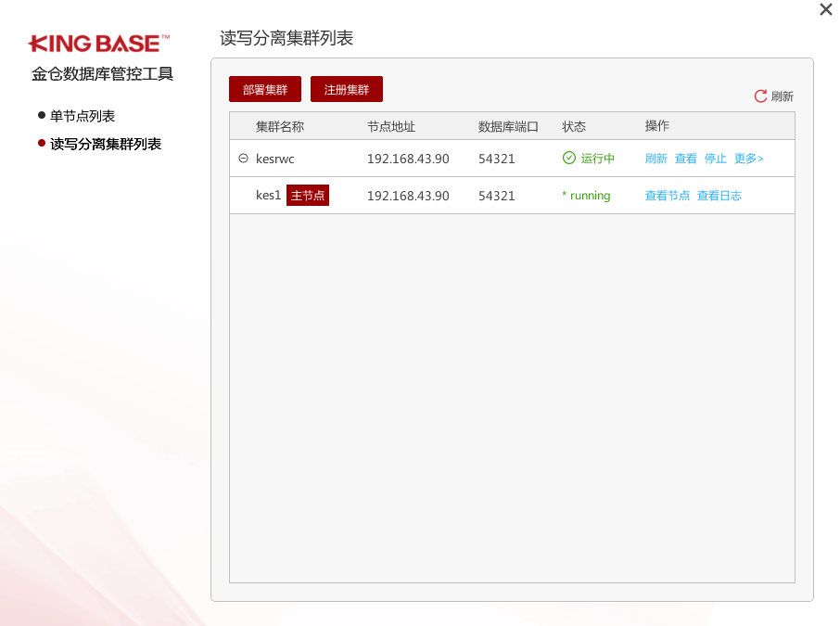Collapse the kesrwc cluster row
840x626 pixels.
tap(242, 158)
